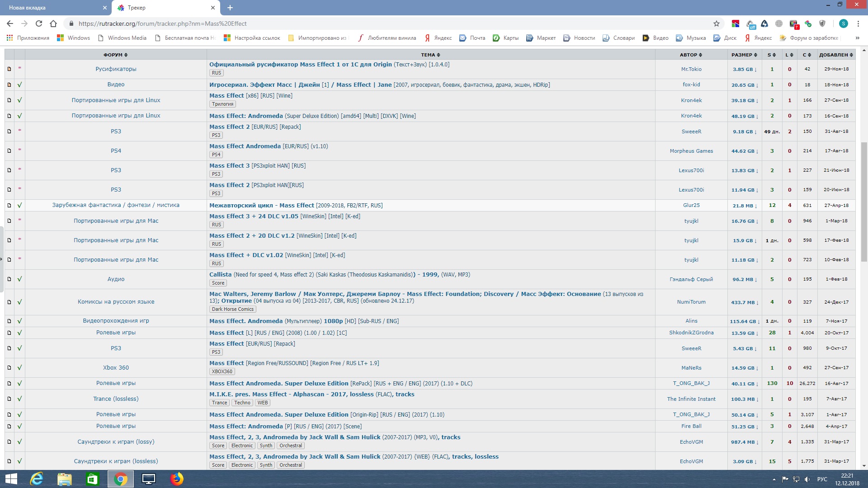
Task: Open the Chrome three-dot menu
Action: [x=858, y=23]
